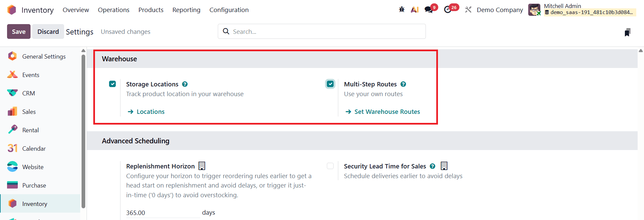Click the builder tools wrench icon

tap(468, 10)
